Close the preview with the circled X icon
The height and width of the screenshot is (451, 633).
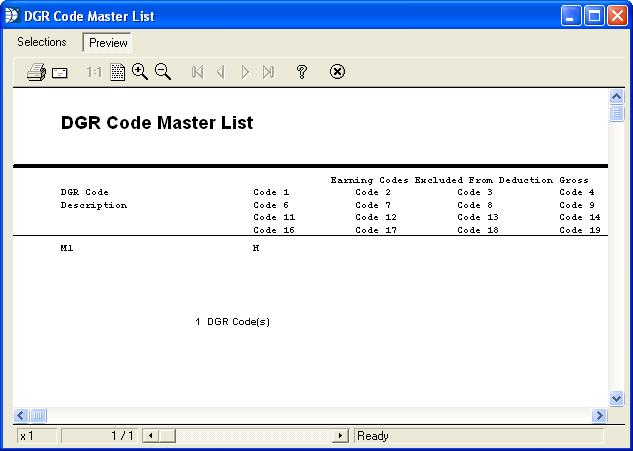[x=337, y=72]
